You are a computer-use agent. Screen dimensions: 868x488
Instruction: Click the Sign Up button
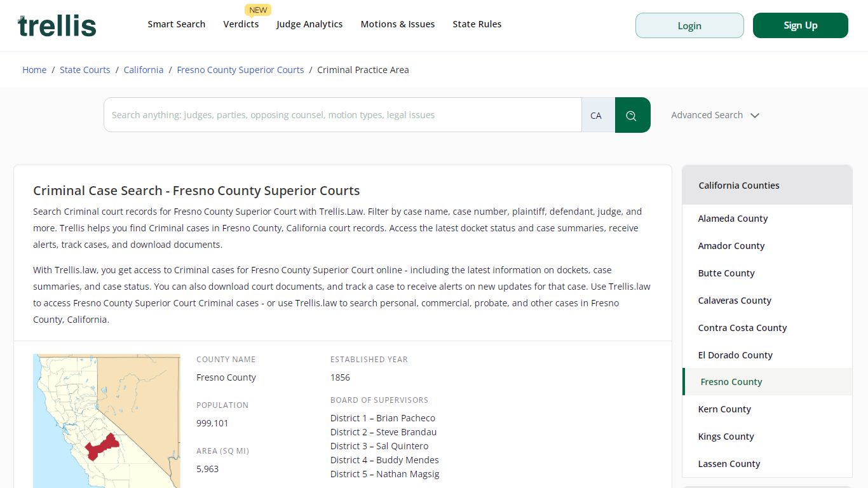(x=801, y=25)
